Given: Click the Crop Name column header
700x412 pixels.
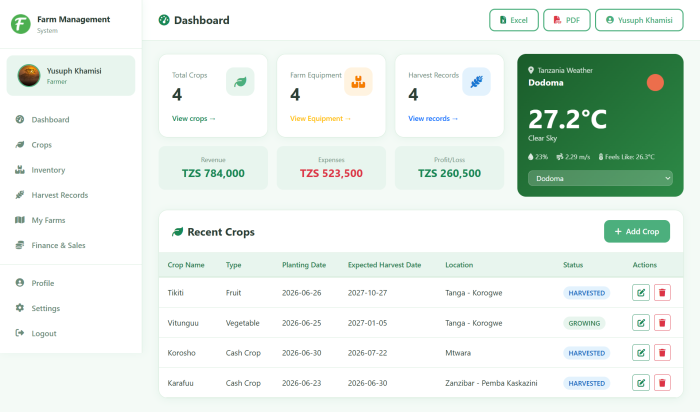Looking at the screenshot, I should point(186,265).
